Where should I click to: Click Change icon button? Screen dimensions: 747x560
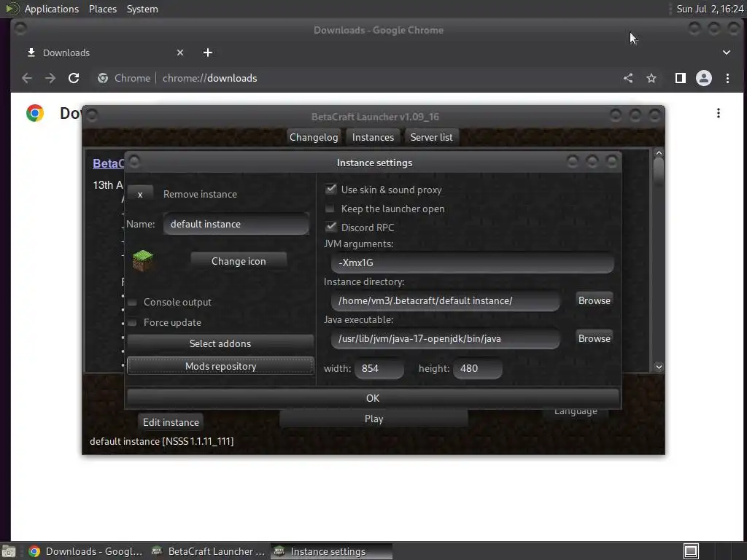[x=239, y=261]
